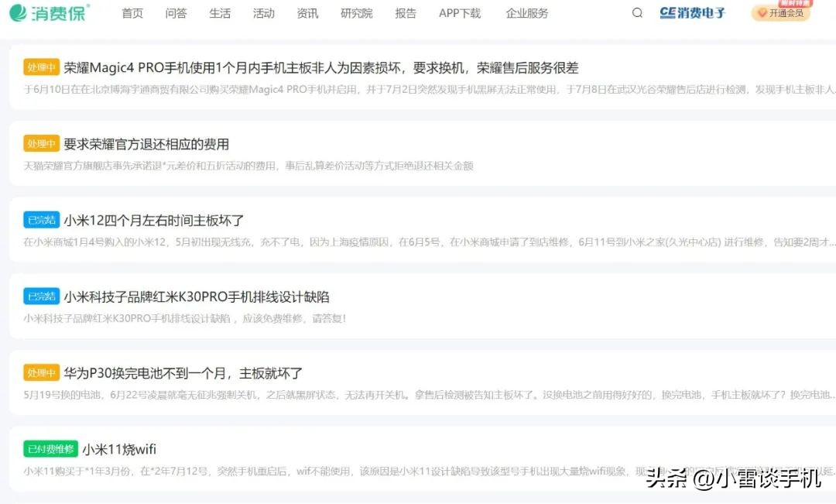Click 已完结 tag on 小米12 complaint
The height and width of the screenshot is (504, 836).
[41, 221]
